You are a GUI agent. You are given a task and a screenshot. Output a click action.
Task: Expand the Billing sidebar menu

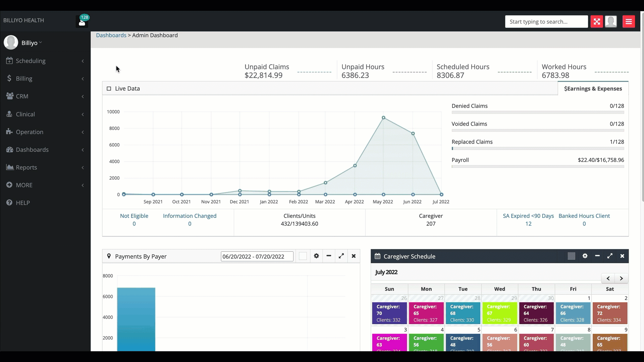(24, 79)
